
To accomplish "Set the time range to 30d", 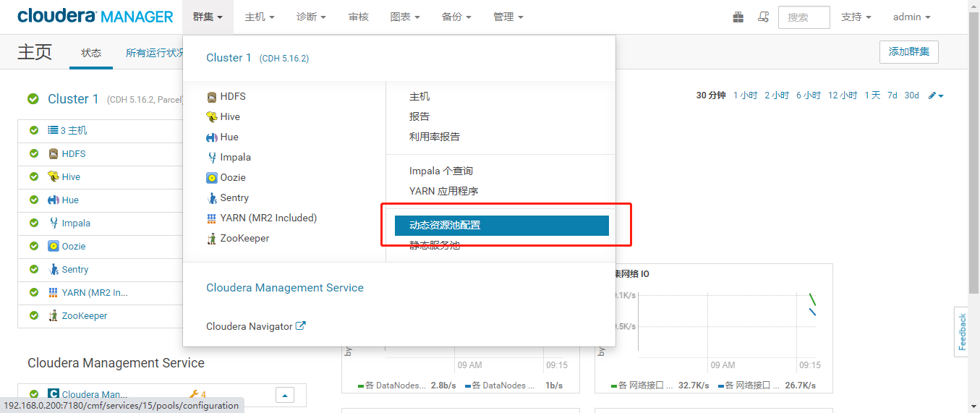I will 911,95.
